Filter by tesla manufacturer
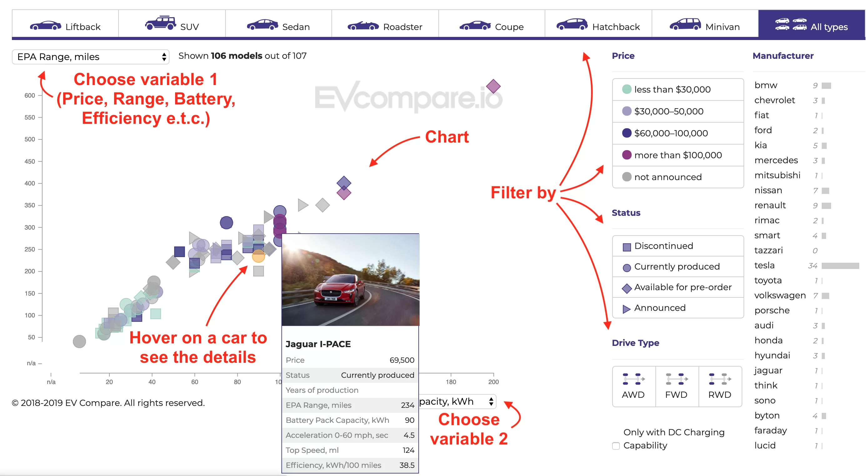 point(764,266)
